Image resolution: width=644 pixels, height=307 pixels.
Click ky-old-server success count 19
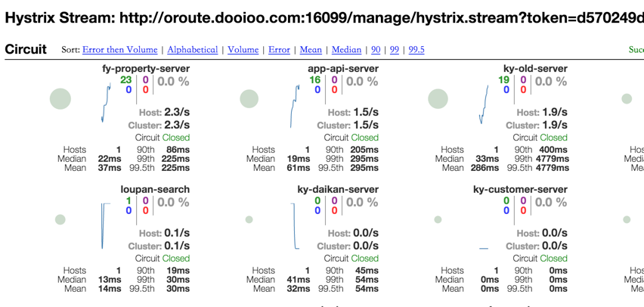coord(503,79)
